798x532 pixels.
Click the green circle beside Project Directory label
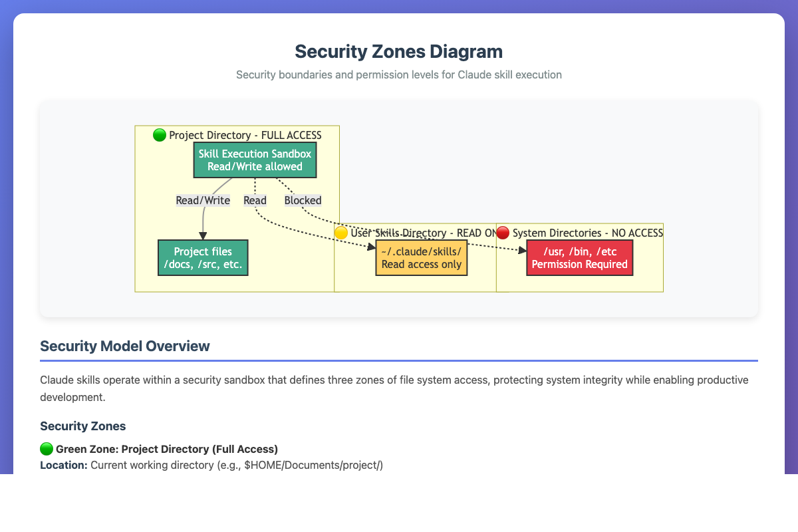tap(160, 136)
